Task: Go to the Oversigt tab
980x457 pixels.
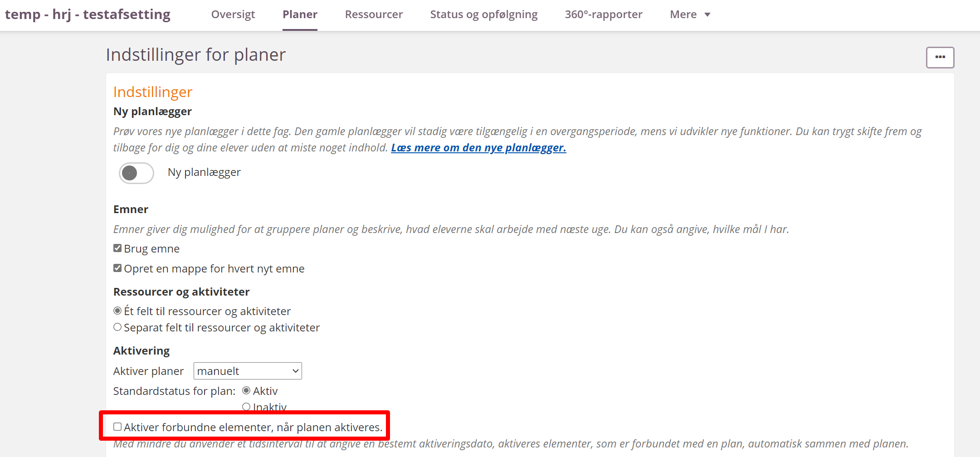Action: [233, 15]
